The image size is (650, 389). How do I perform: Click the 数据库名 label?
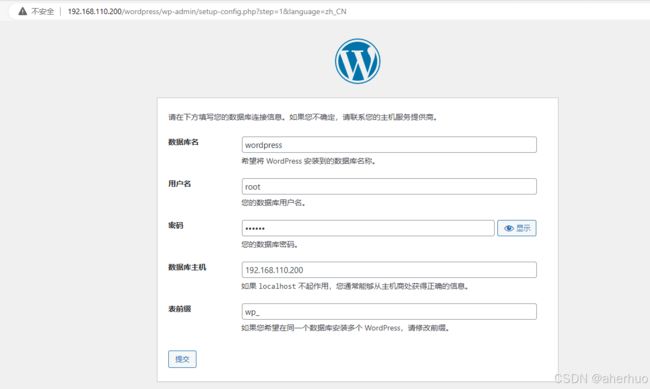tap(183, 142)
